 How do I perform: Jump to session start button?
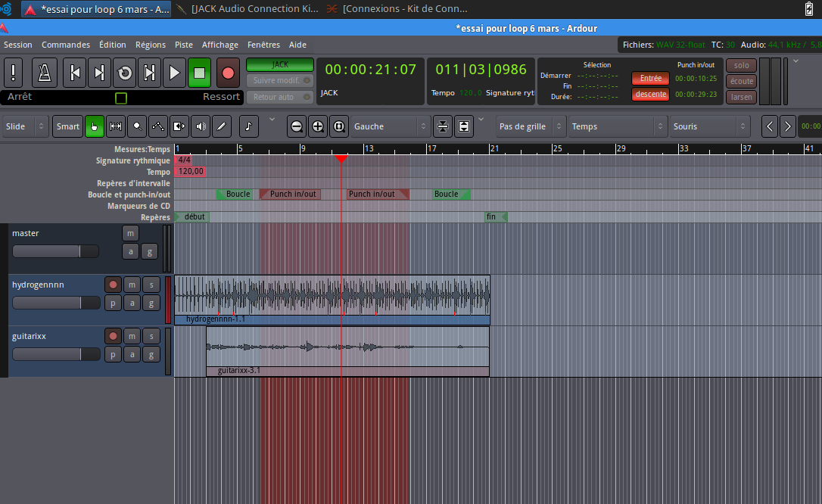(75, 73)
